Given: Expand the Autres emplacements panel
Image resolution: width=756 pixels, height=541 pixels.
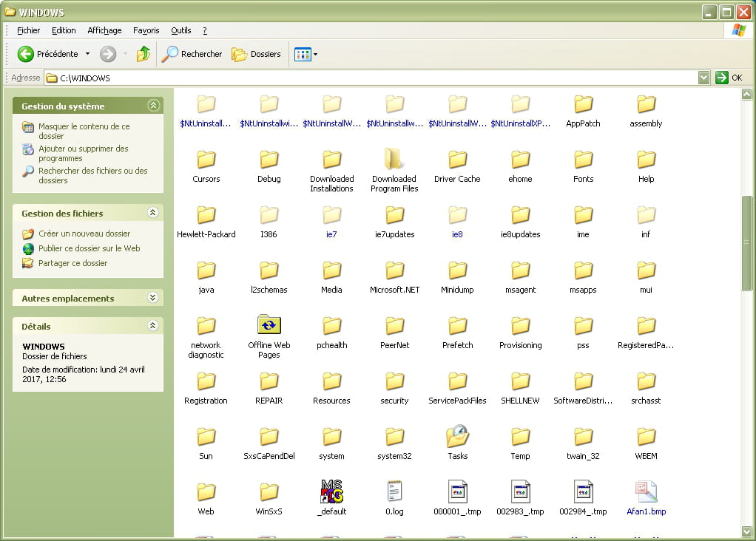Looking at the screenshot, I should click(153, 298).
